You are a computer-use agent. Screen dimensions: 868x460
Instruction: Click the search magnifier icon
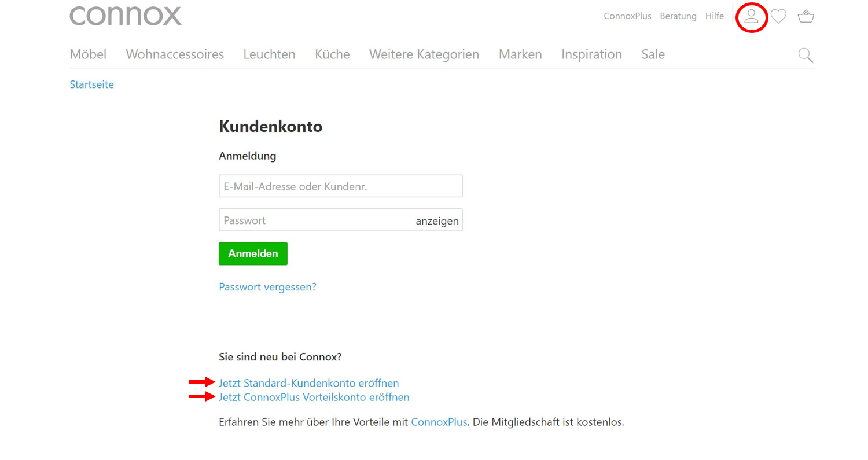point(806,56)
